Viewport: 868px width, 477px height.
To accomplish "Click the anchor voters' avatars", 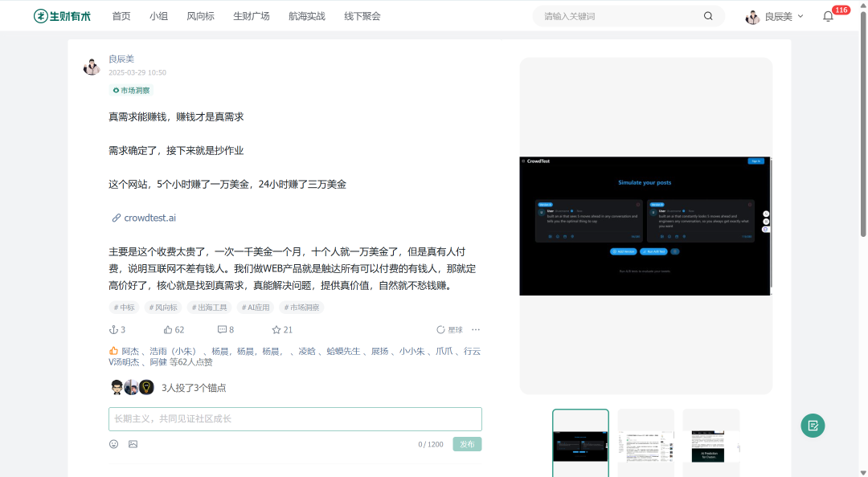I will [x=132, y=387].
